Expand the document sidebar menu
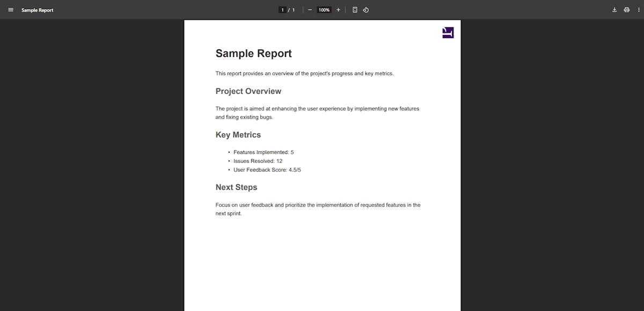644x311 pixels. point(11,10)
